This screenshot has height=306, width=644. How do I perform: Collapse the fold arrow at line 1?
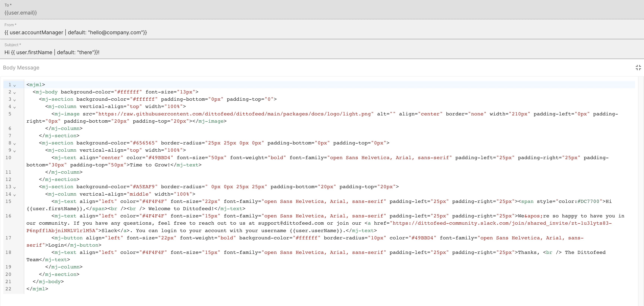[x=15, y=85]
